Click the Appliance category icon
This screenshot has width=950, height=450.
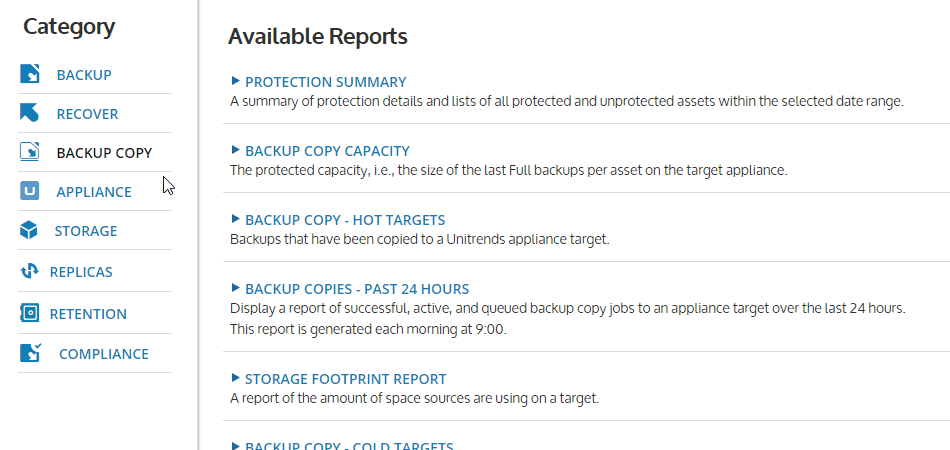pyautogui.click(x=30, y=191)
